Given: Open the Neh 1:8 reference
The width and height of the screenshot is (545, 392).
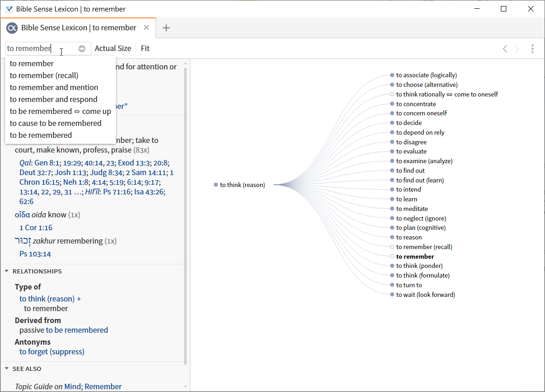Looking at the screenshot, I should coord(76,182).
